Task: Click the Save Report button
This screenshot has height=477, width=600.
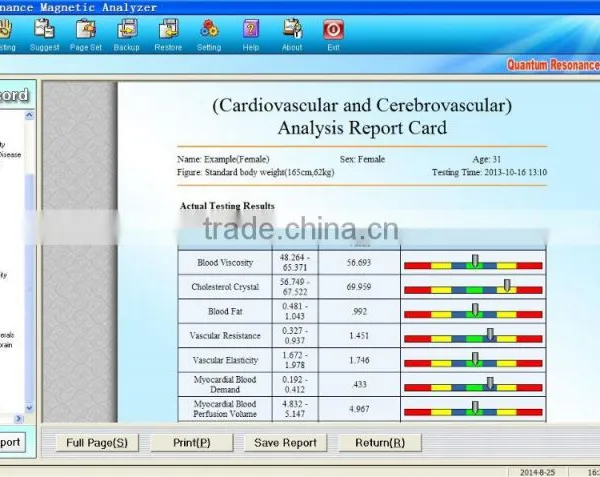Action: [x=285, y=443]
